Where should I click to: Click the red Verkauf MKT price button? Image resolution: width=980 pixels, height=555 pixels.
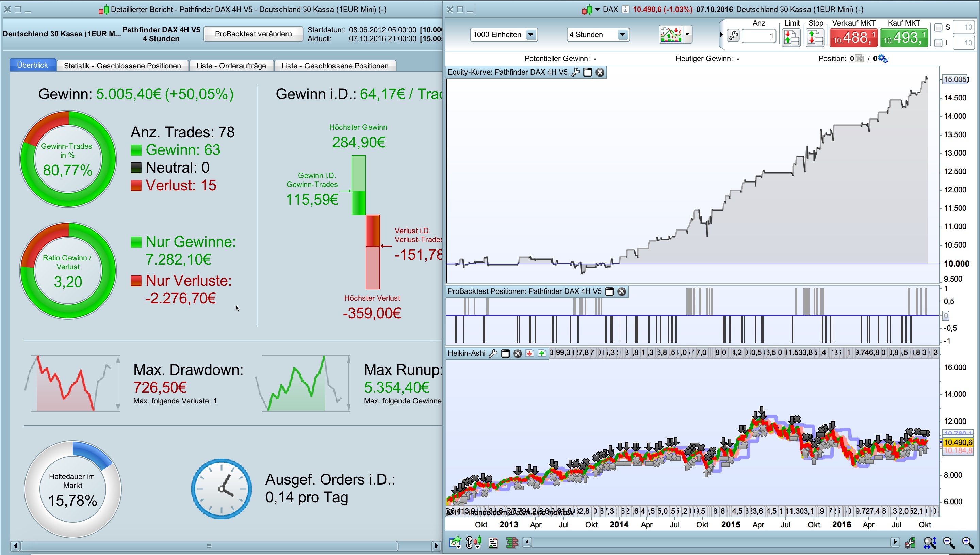click(x=853, y=37)
